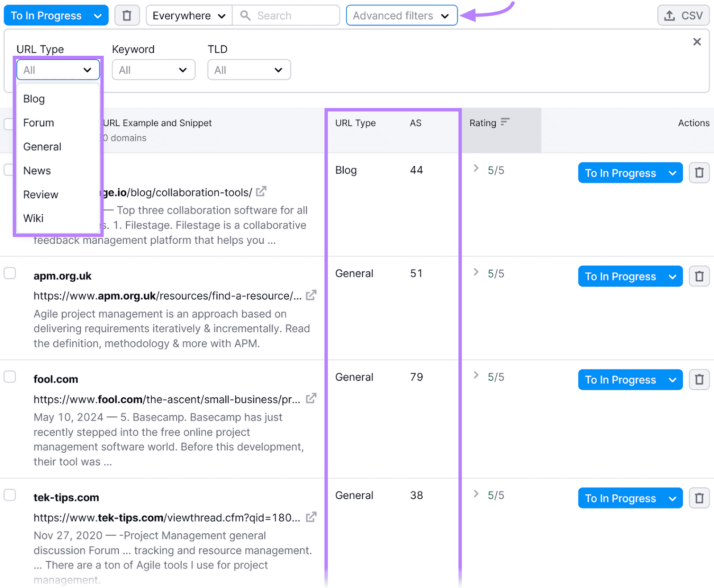Delete the tek-tips.com prospect
The width and height of the screenshot is (714, 588).
point(699,498)
